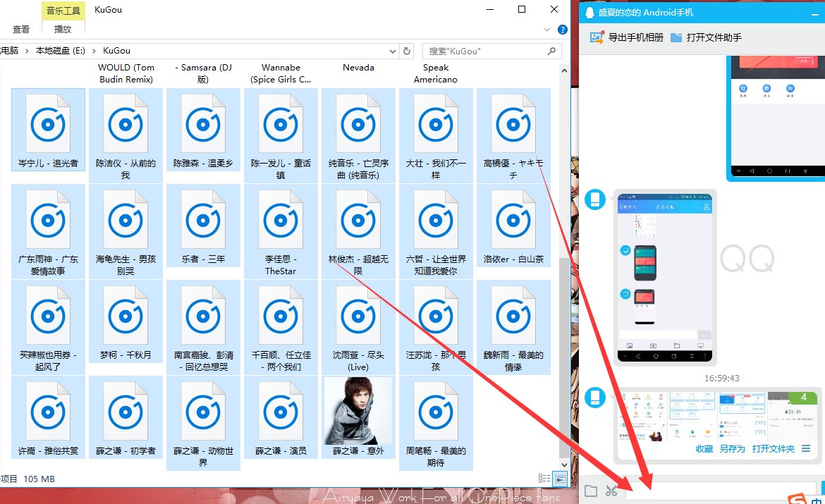
Task: Select the file 千百顺、任立佳 - 两个我们
Action: [281, 327]
